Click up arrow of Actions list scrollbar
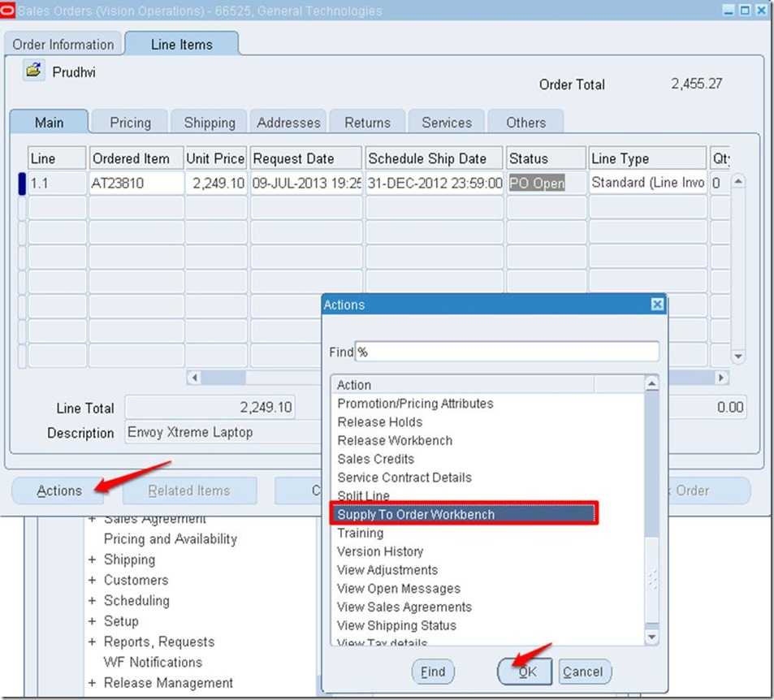The height and width of the screenshot is (700, 774). 651,383
